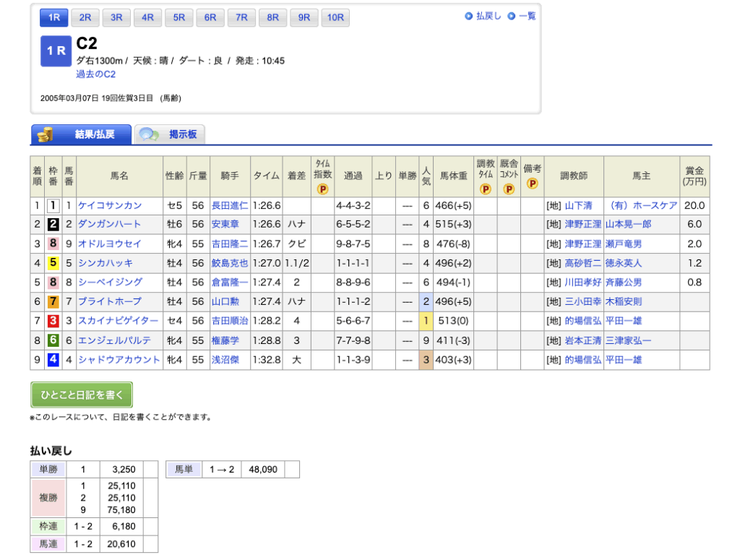Open jockey 吉田隆二 profile
The width and height of the screenshot is (740, 560).
[230, 244]
